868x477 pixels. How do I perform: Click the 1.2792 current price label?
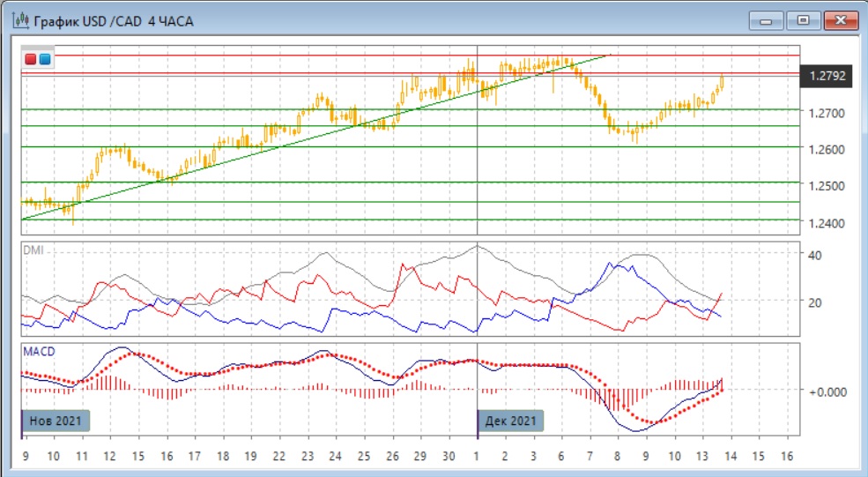tap(827, 77)
